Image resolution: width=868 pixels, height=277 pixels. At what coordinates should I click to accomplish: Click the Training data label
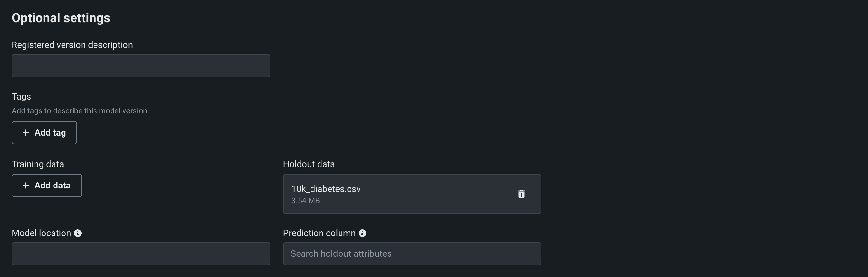38,164
